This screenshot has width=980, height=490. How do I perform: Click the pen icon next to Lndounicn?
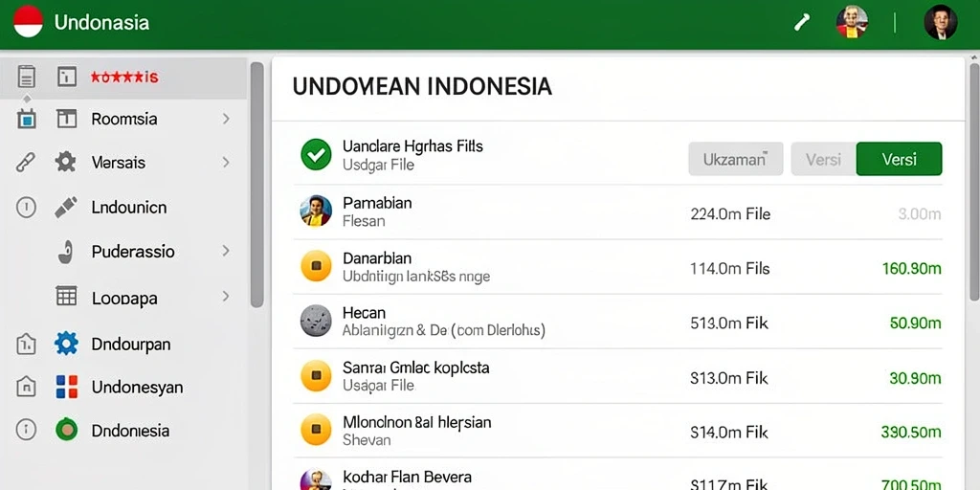[x=66, y=207]
